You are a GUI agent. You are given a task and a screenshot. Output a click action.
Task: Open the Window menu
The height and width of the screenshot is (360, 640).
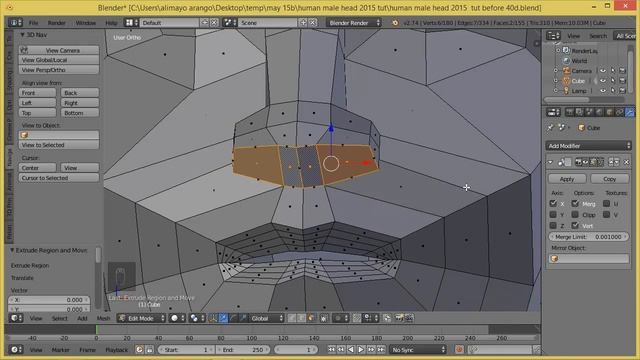point(86,23)
